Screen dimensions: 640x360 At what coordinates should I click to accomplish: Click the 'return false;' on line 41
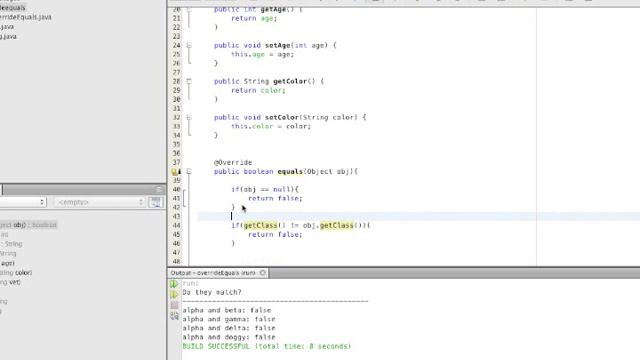tap(275, 198)
